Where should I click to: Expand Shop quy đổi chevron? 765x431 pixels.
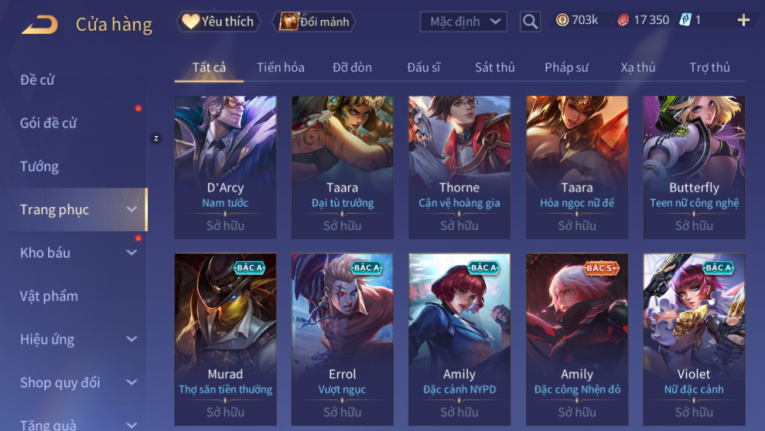pyautogui.click(x=132, y=383)
